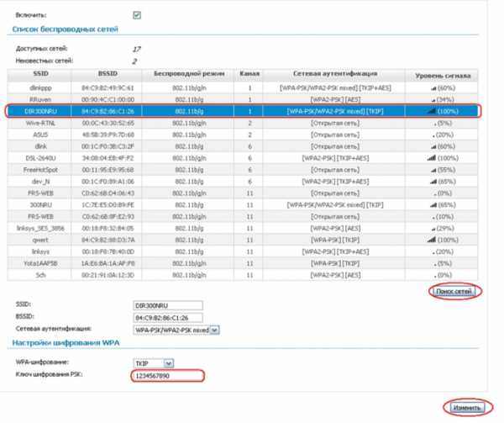Click signal icon in DSL-2640U row

[432, 157]
